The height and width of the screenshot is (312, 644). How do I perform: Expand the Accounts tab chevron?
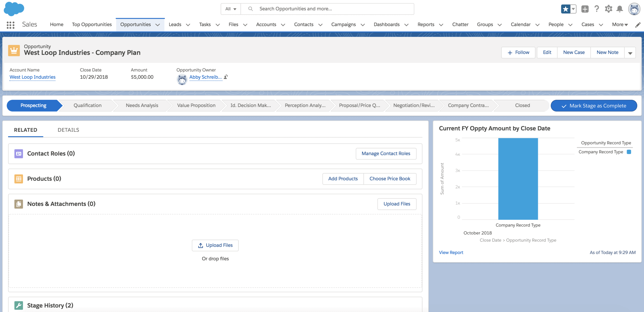[x=283, y=25]
